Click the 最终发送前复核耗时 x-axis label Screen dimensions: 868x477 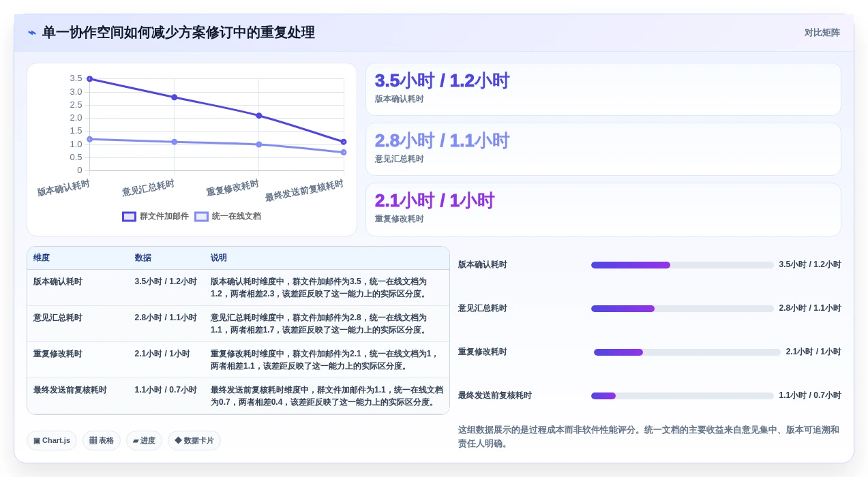[x=304, y=191]
